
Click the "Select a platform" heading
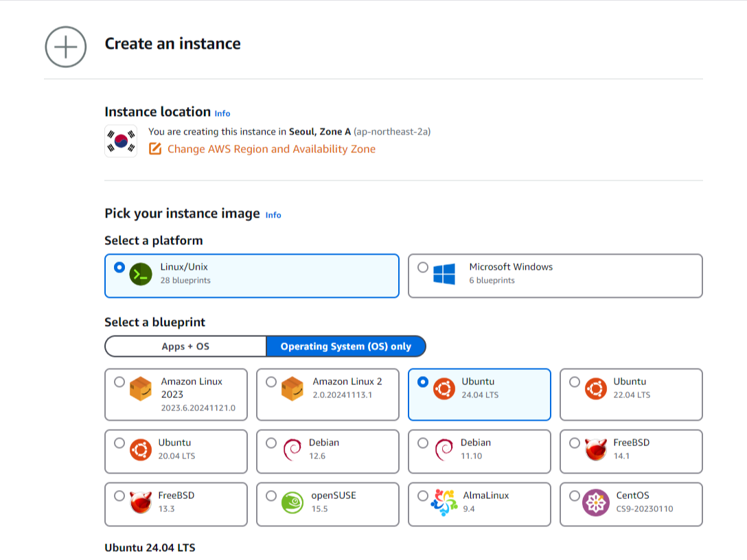pyautogui.click(x=154, y=240)
